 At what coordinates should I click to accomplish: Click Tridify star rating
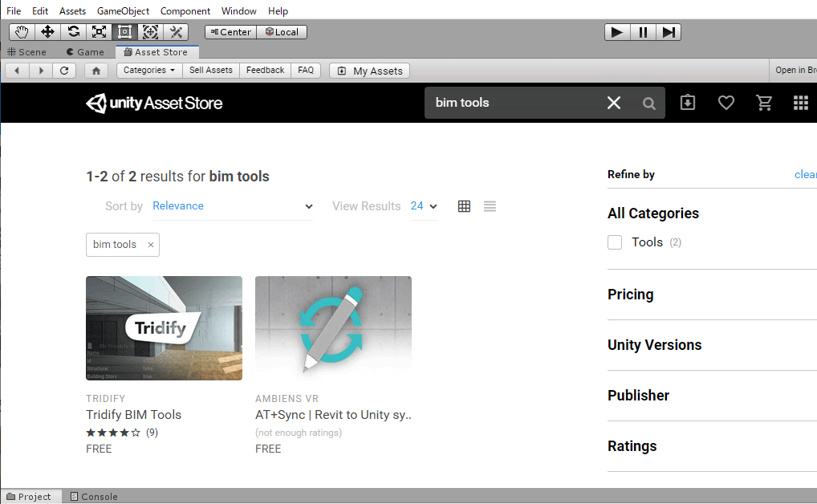click(x=113, y=433)
